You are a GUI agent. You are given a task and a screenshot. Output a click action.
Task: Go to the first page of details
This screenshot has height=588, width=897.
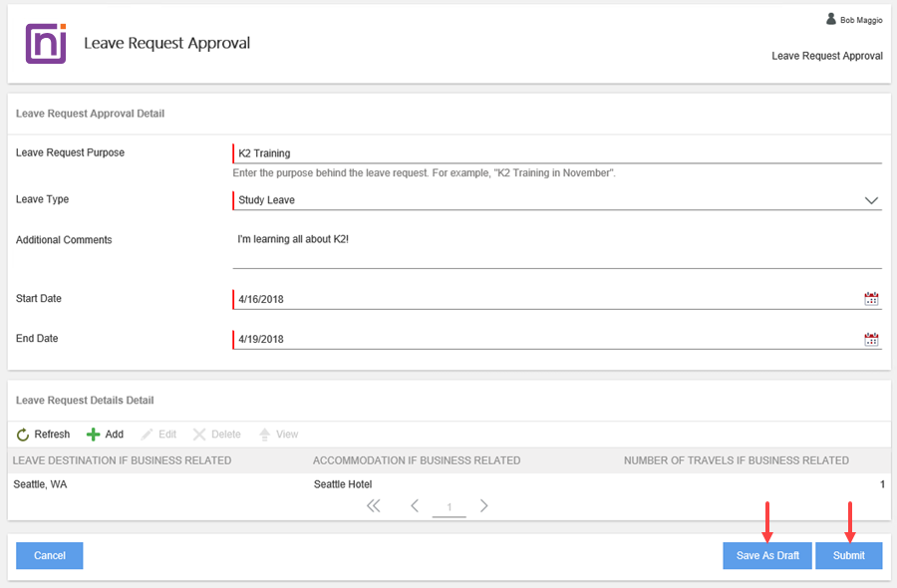(373, 505)
